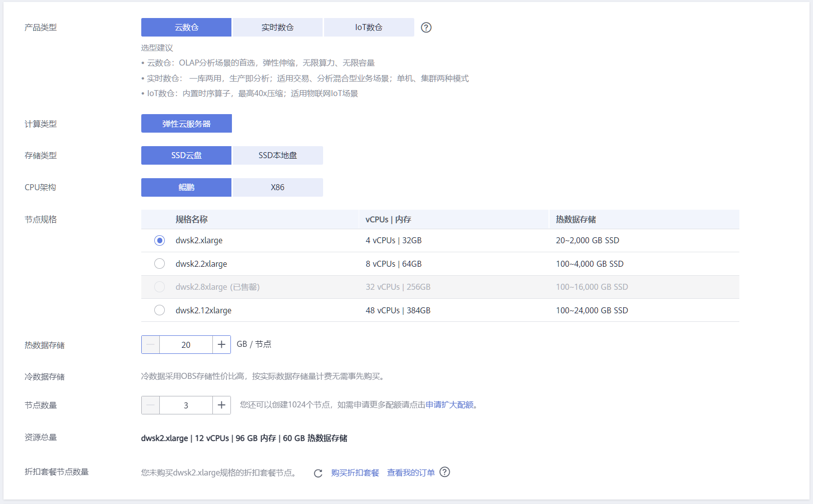Click 选型建议 heading text
The width and height of the screenshot is (813, 504).
tap(157, 48)
